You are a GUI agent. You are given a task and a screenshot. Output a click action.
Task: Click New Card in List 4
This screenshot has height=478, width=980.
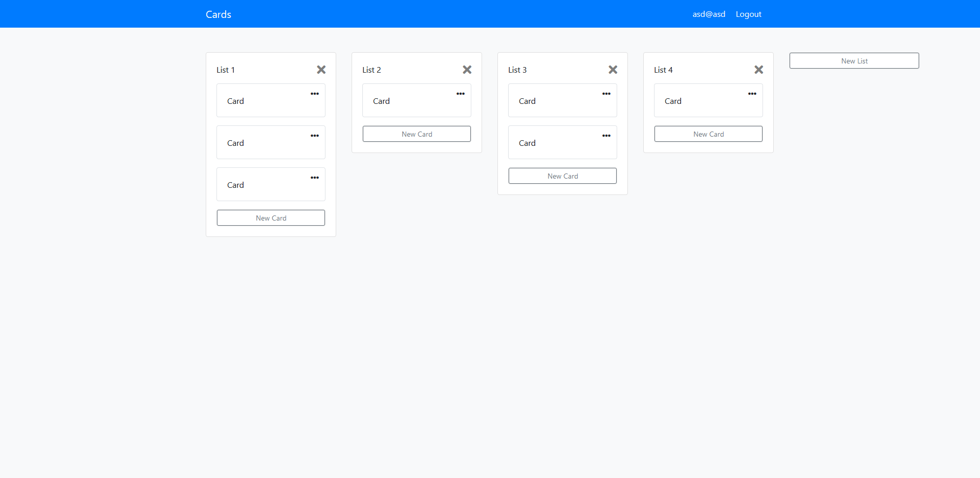[708, 134]
